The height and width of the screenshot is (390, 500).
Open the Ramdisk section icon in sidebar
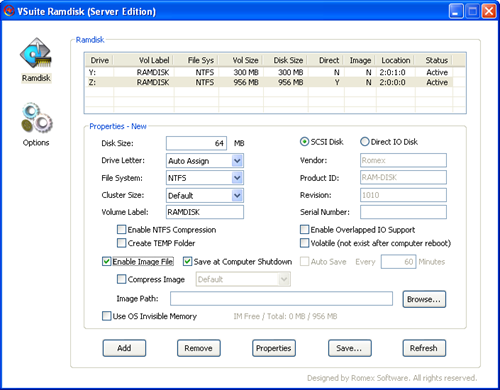(36, 53)
